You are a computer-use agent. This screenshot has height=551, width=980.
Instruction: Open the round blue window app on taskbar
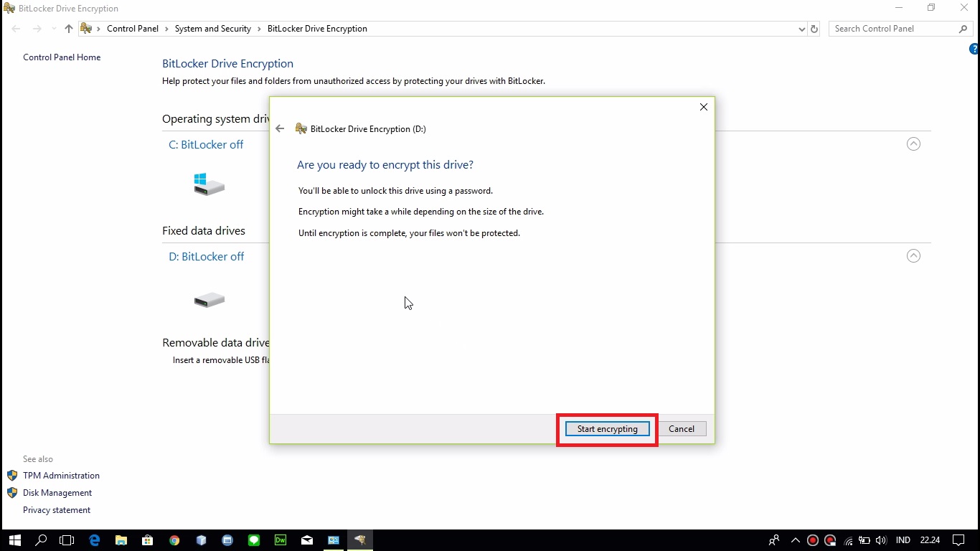coord(227,540)
